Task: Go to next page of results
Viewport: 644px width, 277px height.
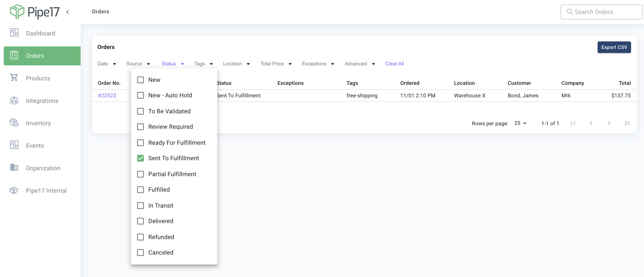Action: [609, 123]
